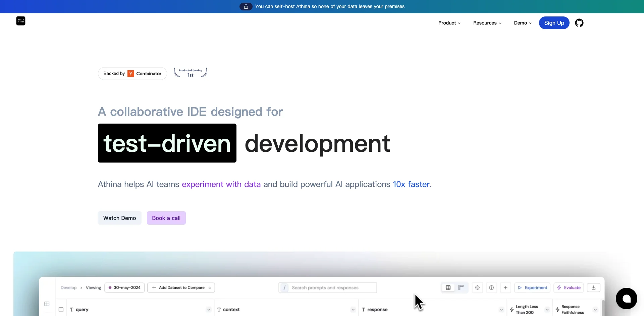
Task: Click the '10x faster' highlighted text
Action: point(411,184)
